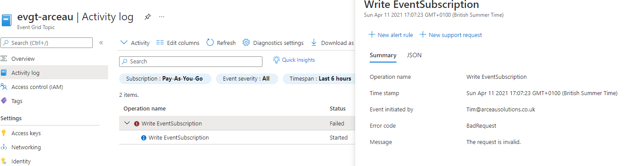Create a New alert rule
The width and height of the screenshot is (644, 166).
coord(390,35)
